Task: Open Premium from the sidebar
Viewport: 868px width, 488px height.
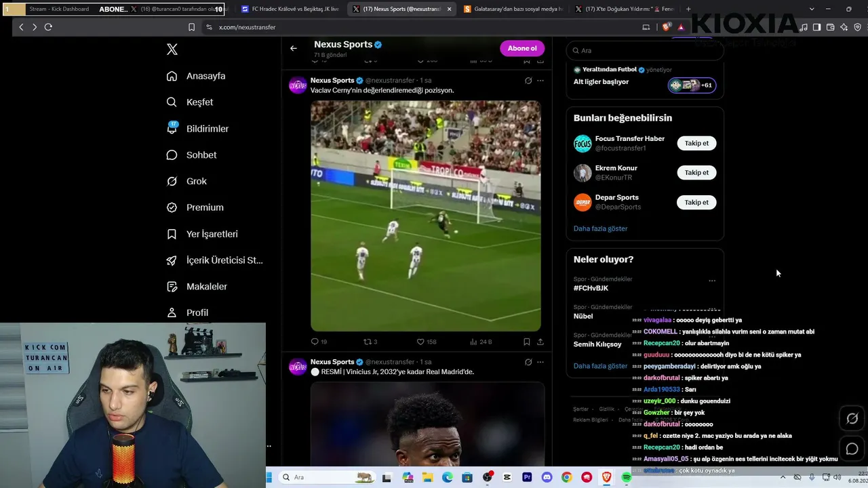Action: pos(195,207)
